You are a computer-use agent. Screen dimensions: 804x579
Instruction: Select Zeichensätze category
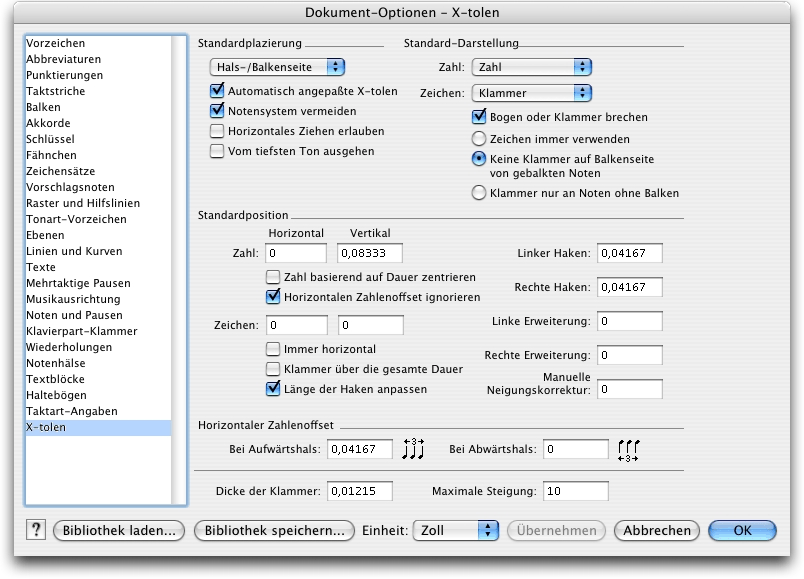(98, 171)
